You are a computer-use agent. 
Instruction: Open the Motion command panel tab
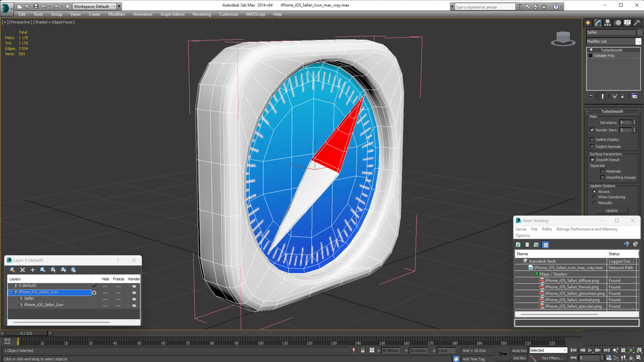tap(618, 23)
